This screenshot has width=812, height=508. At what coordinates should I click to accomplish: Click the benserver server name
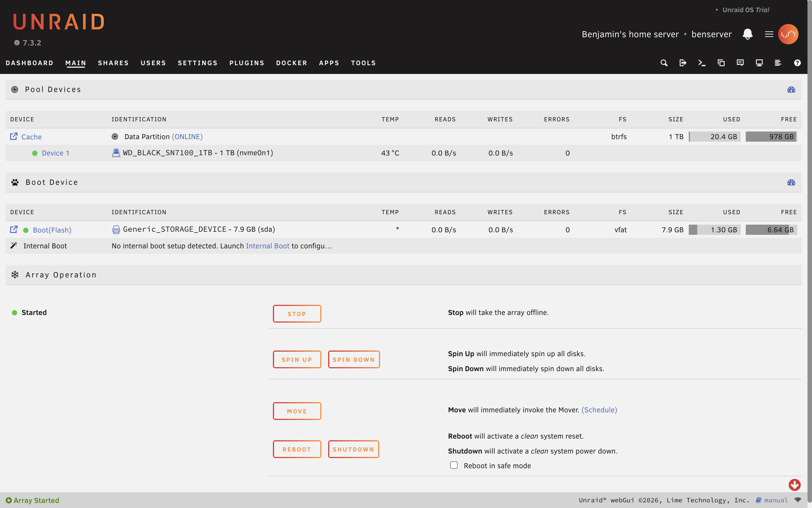(711, 34)
